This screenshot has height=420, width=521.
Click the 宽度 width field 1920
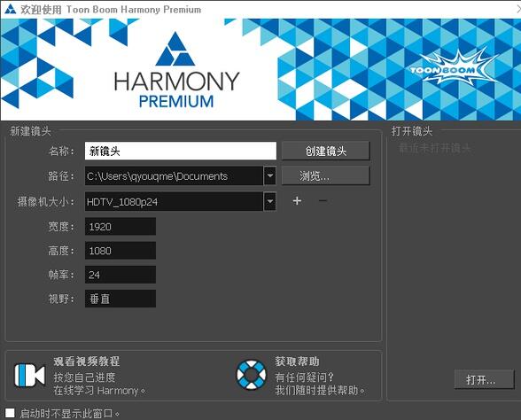[x=121, y=227]
